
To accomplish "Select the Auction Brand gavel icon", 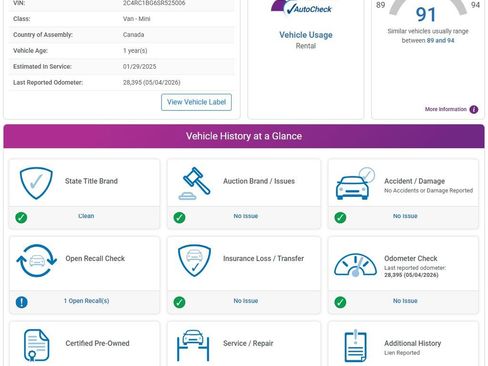I will [x=195, y=183].
